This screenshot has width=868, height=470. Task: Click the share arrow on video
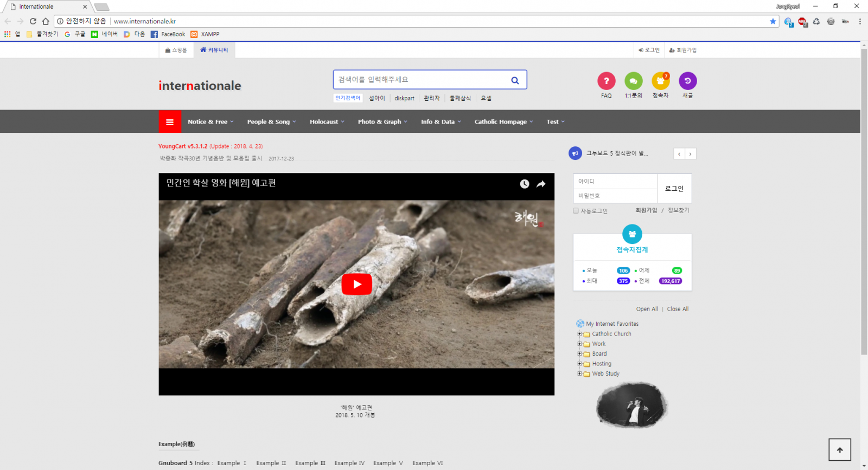click(541, 184)
